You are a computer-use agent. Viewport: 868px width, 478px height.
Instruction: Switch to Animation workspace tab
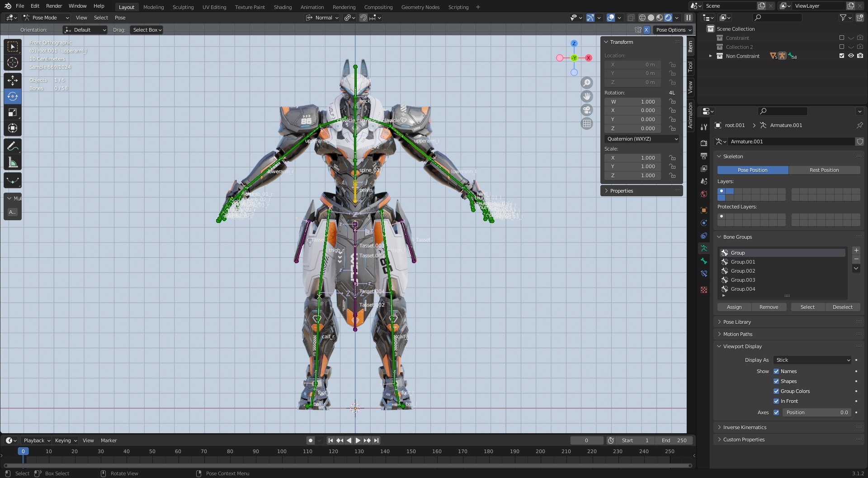pyautogui.click(x=312, y=7)
